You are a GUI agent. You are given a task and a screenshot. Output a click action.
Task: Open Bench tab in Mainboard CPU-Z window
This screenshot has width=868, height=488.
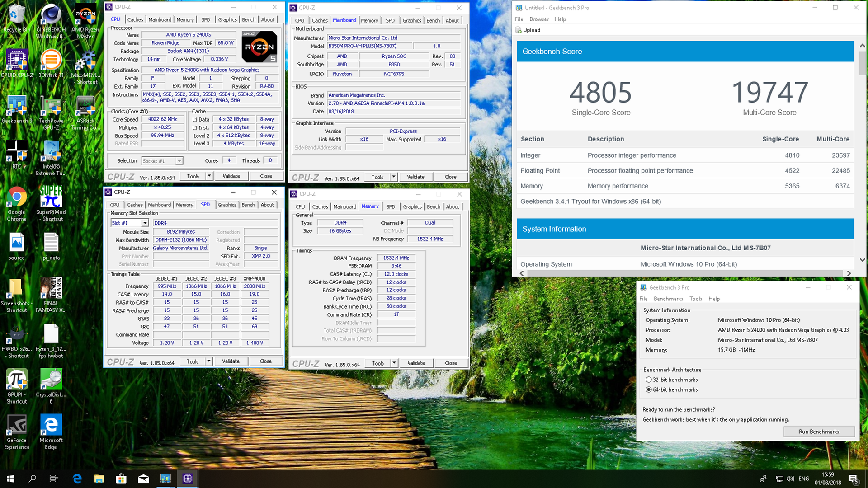click(433, 21)
